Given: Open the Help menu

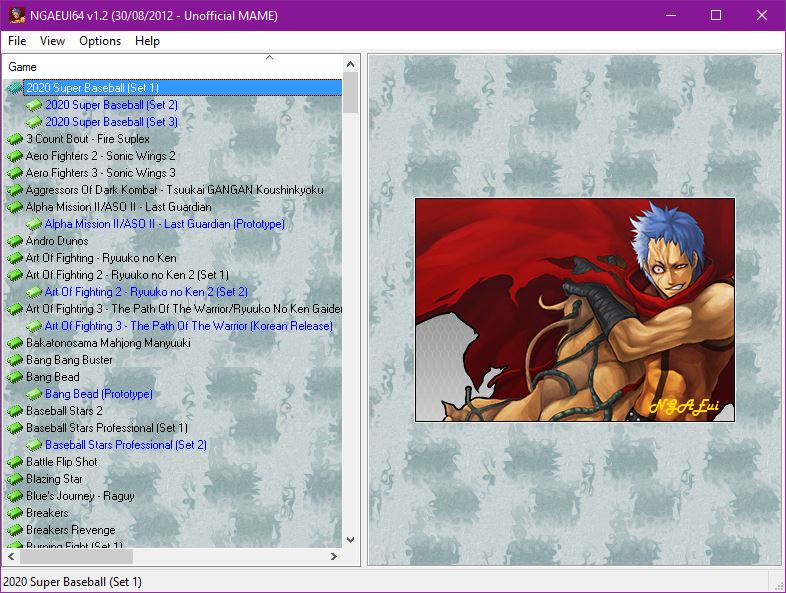Looking at the screenshot, I should [x=147, y=41].
